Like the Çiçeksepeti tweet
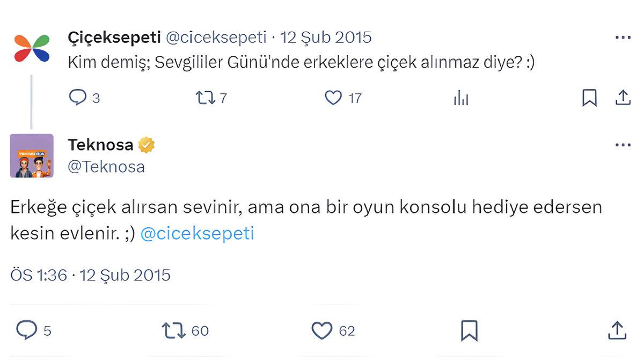The height and width of the screenshot is (362, 644). click(333, 97)
